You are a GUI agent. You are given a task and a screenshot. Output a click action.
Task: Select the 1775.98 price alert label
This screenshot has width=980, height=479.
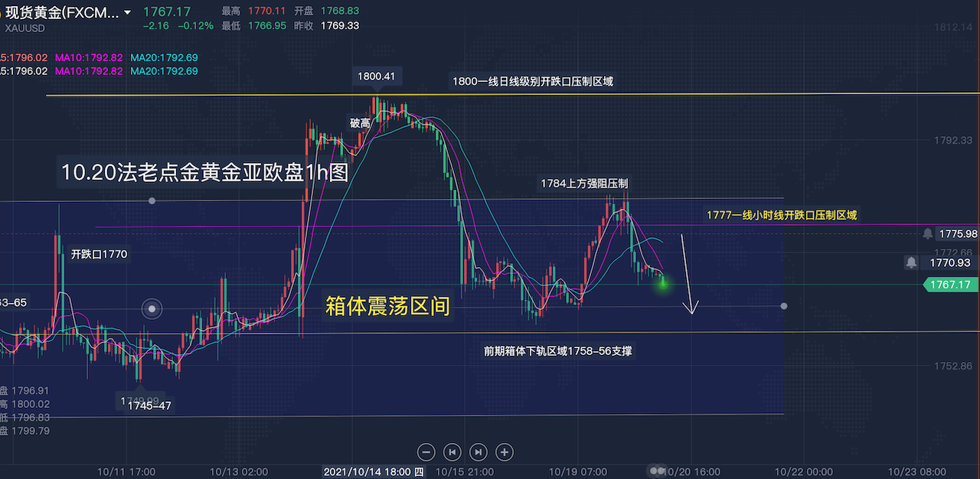pos(959,233)
